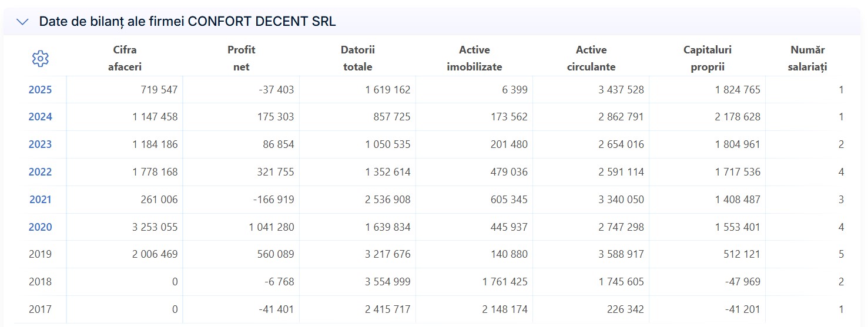Image resolution: width=868 pixels, height=327 pixels.
Task: Select turnover value 719 547
Action: [x=159, y=90]
